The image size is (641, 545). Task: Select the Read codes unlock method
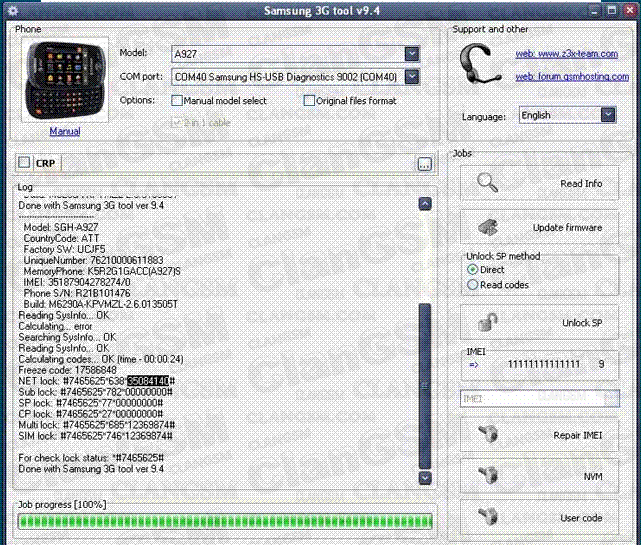tap(472, 285)
